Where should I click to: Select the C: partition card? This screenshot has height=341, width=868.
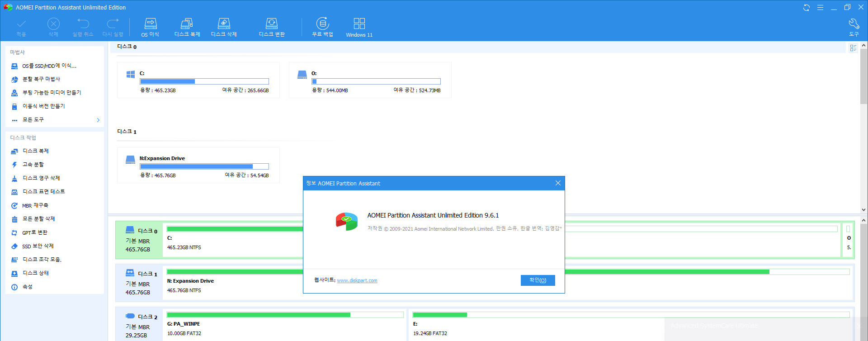pos(198,80)
